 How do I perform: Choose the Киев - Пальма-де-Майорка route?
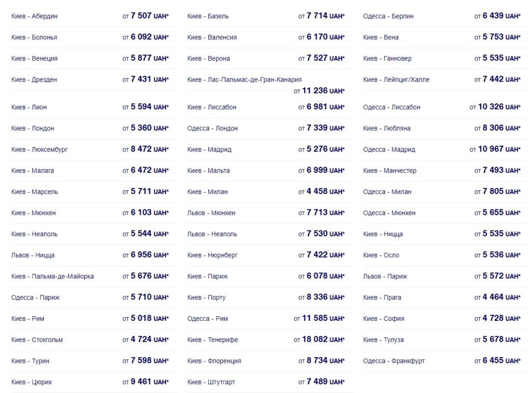[52, 277]
